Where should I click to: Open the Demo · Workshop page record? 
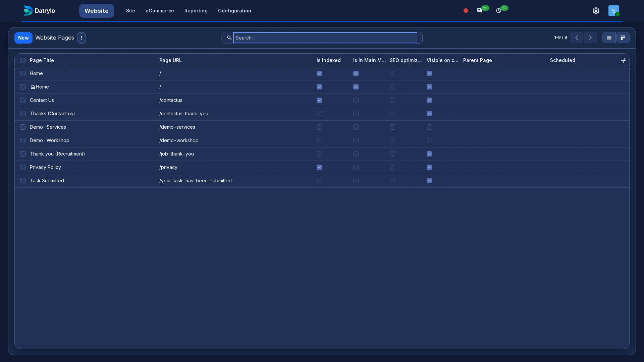(49, 140)
